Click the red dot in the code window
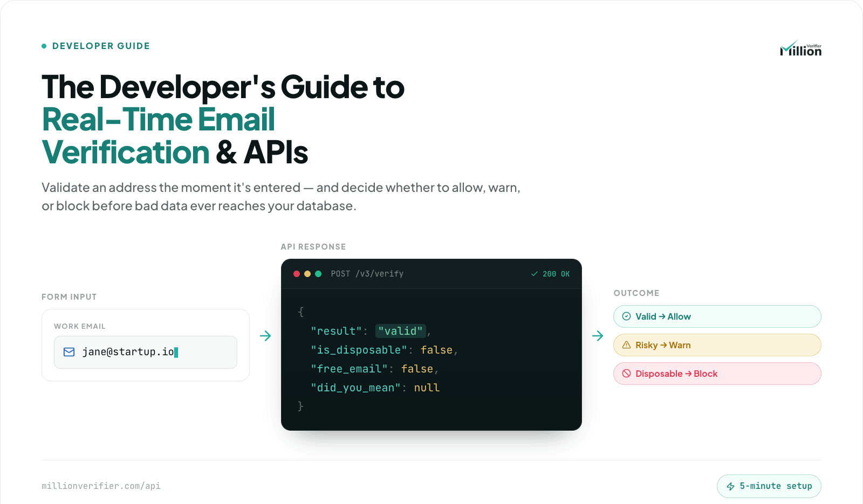Viewport: 863px width, 504px height. tap(297, 274)
